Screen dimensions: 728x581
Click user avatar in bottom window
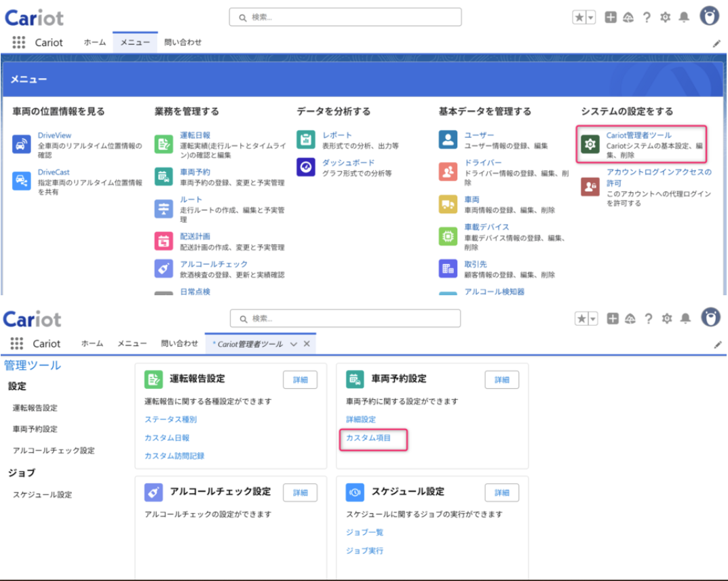[710, 318]
